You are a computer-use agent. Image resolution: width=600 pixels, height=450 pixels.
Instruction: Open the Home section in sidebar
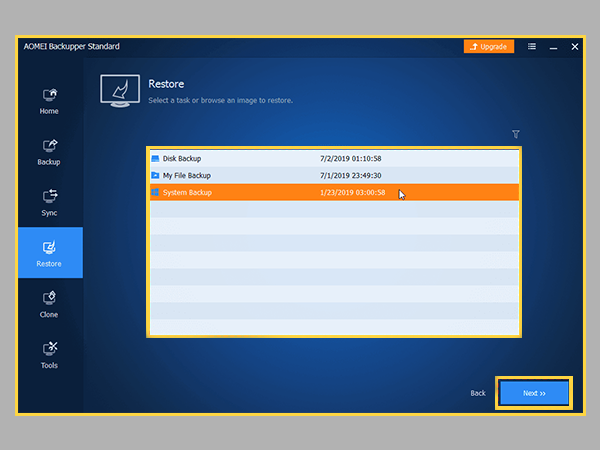(x=49, y=101)
